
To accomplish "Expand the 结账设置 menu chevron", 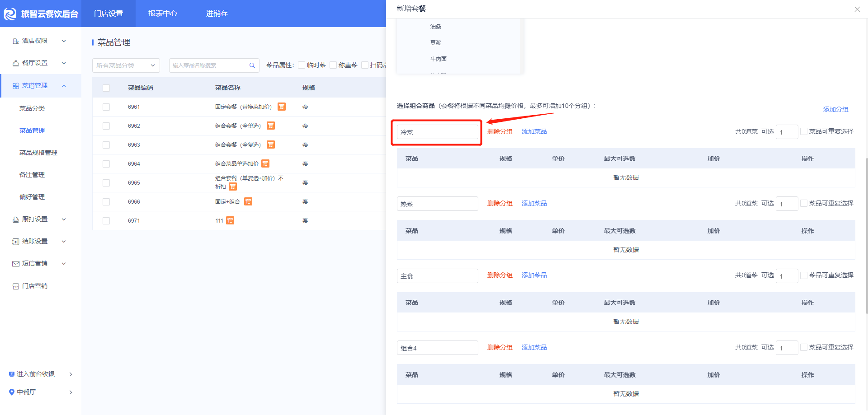I will click(64, 242).
